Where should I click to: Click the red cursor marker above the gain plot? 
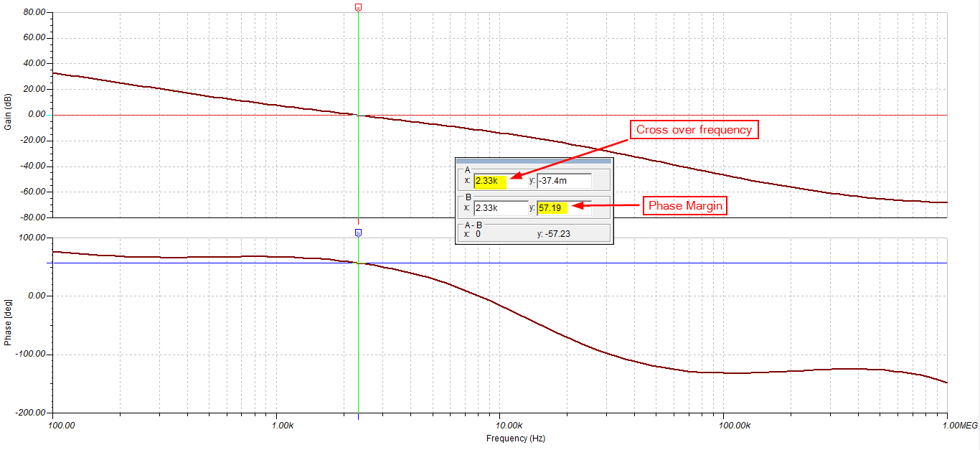point(359,6)
